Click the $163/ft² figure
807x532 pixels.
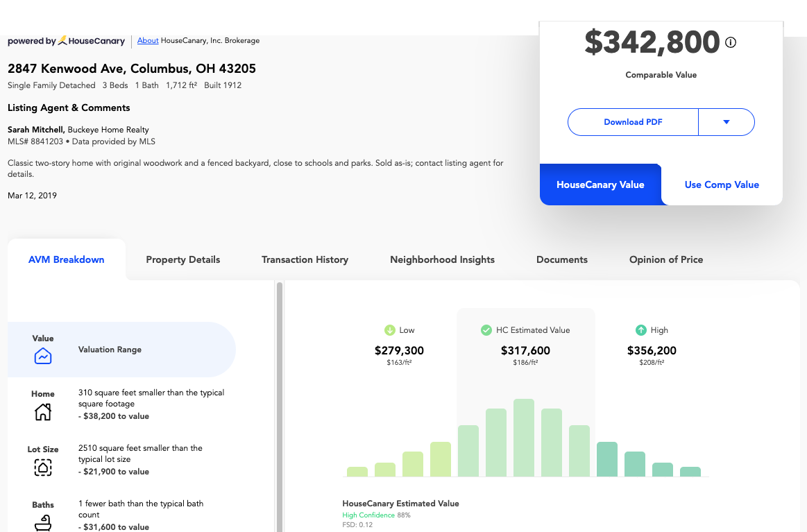(399, 363)
